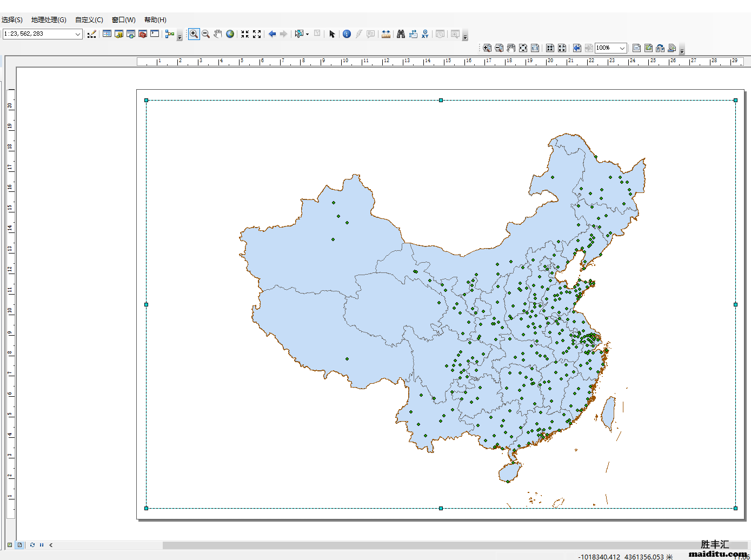
Task: Open the Go To XY tool
Action: click(x=426, y=34)
